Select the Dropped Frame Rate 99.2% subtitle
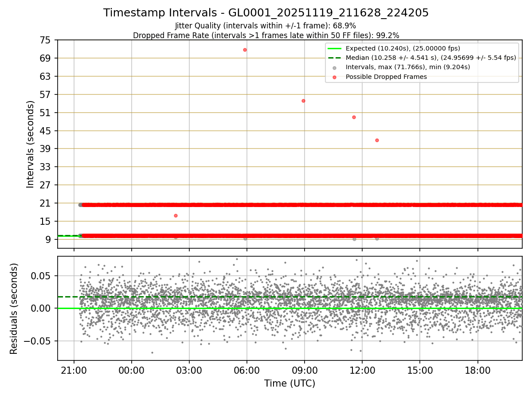 point(266,35)
